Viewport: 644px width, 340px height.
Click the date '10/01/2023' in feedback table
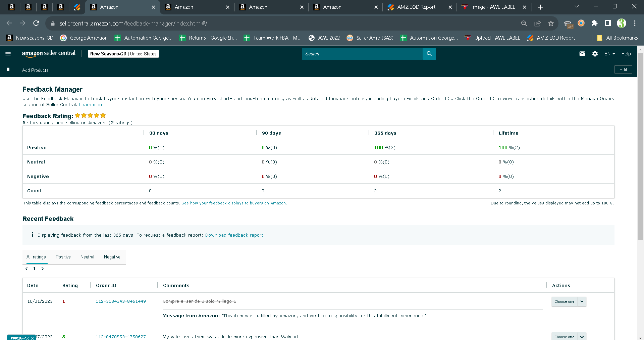coord(40,301)
